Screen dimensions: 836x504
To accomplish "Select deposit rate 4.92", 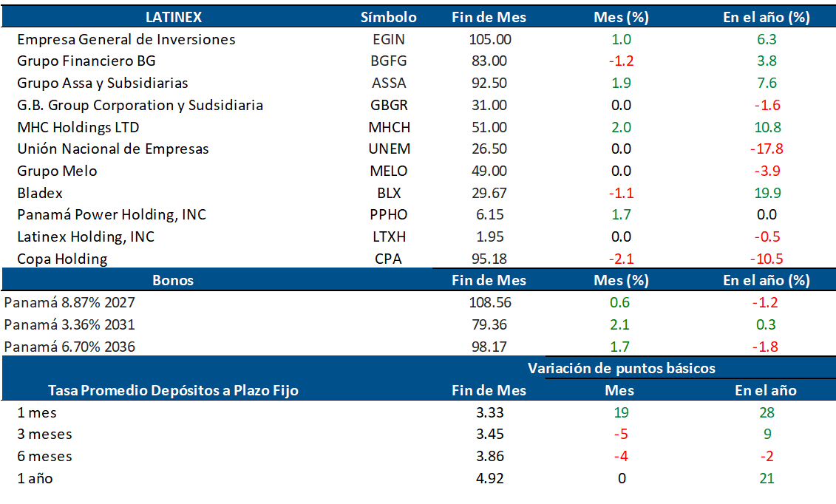I will point(490,478).
